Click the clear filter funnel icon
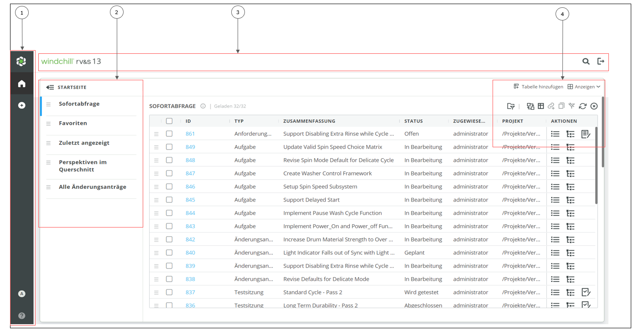The width and height of the screenshot is (644, 331). (571, 106)
